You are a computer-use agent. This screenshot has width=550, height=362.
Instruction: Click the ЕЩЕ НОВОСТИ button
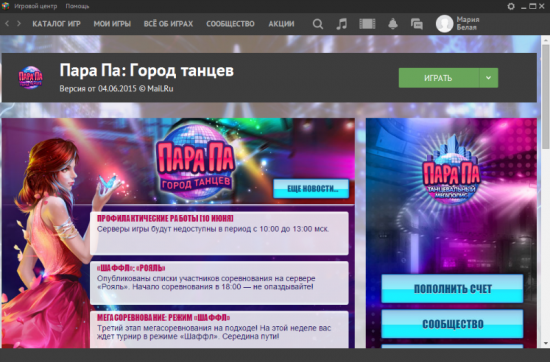tap(311, 189)
